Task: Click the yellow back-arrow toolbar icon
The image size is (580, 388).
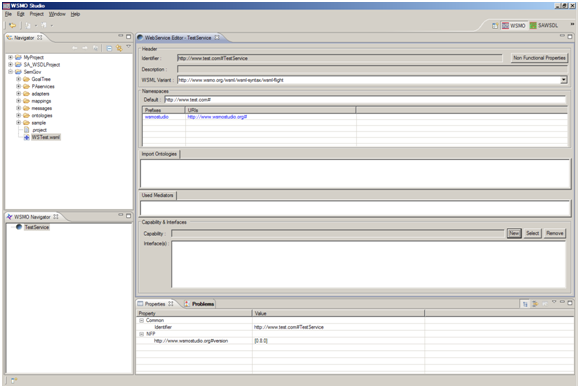Action: 12,26
